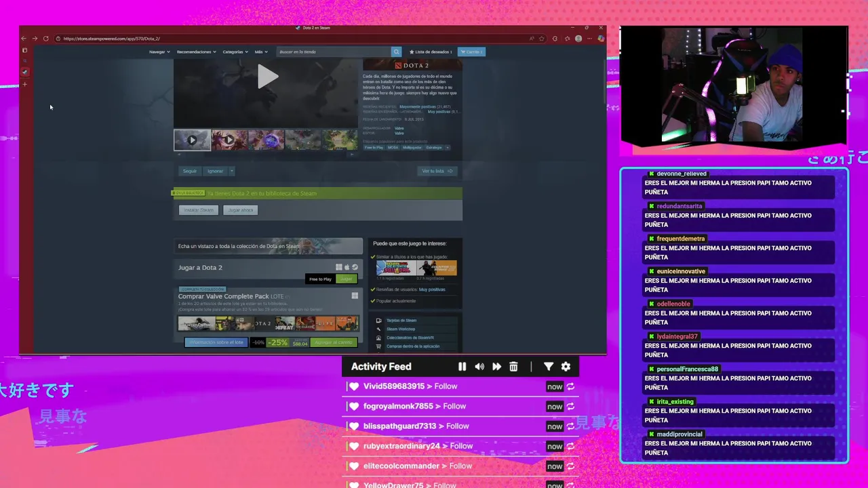Viewport: 868px width, 488px height.
Task: Clear Activity Feed with the trash icon
Action: 513,367
